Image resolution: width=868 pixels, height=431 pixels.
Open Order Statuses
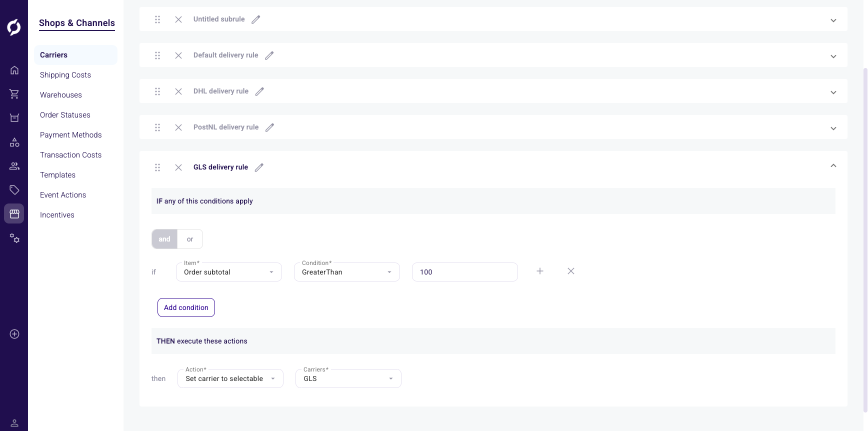tap(65, 115)
